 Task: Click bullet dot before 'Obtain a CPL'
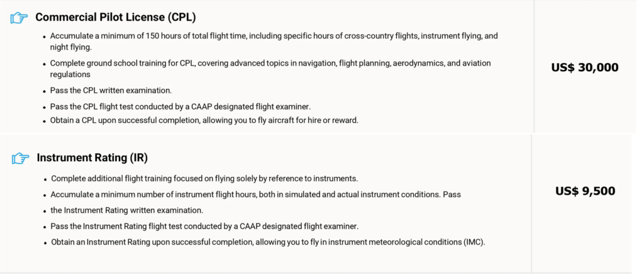44,121
